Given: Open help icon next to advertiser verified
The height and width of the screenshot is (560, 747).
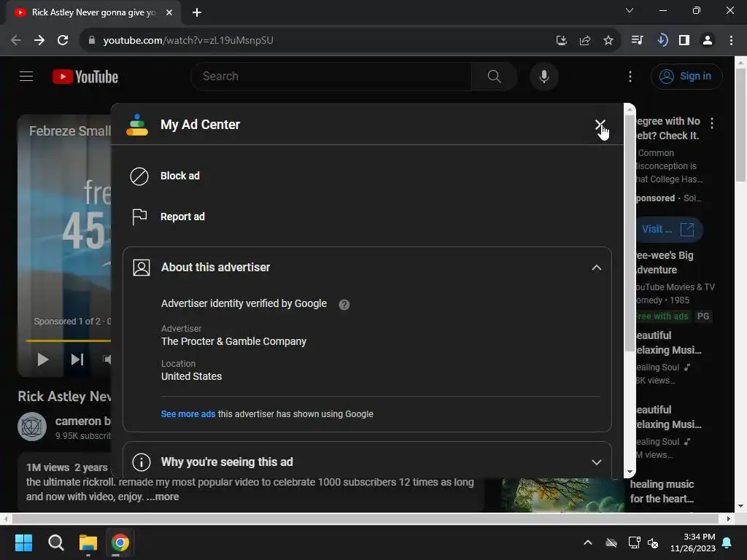Looking at the screenshot, I should (x=344, y=304).
